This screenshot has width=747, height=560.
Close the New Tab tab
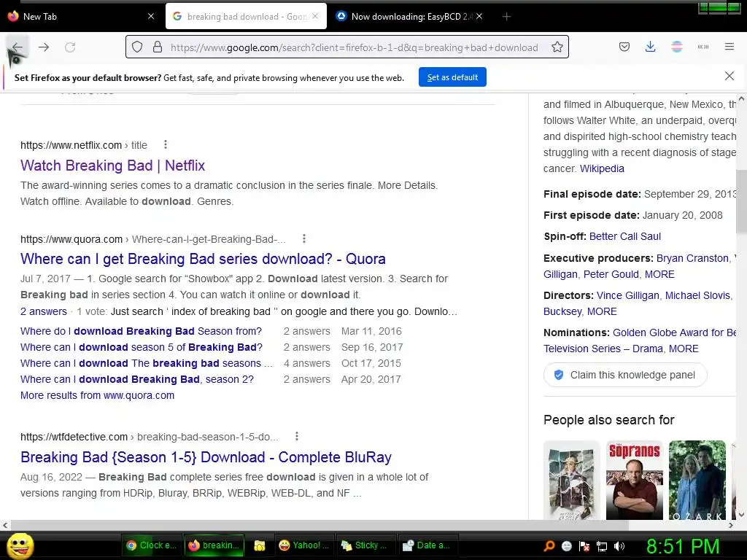151,16
